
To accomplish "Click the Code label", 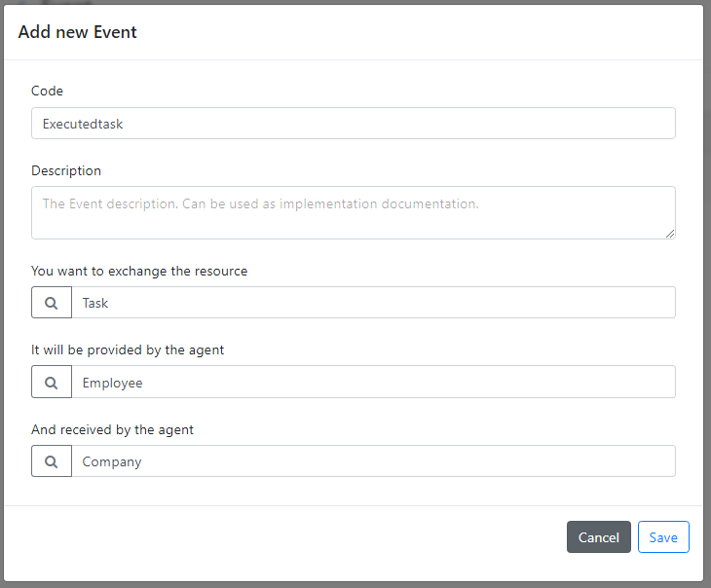I will coord(47,91).
